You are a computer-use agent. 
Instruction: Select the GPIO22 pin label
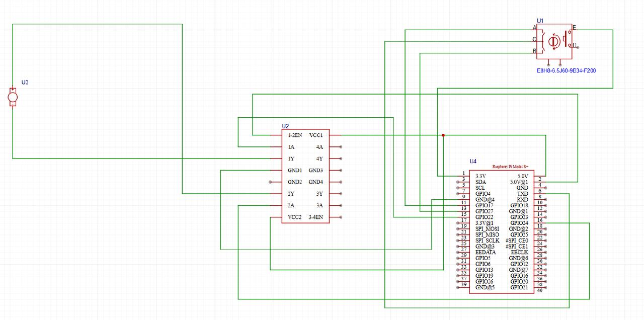coord(485,217)
